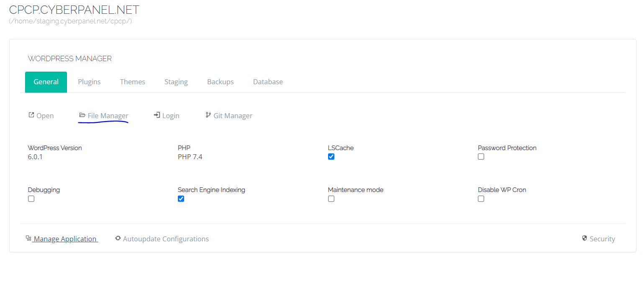Enable Maintenance mode

tap(331, 198)
